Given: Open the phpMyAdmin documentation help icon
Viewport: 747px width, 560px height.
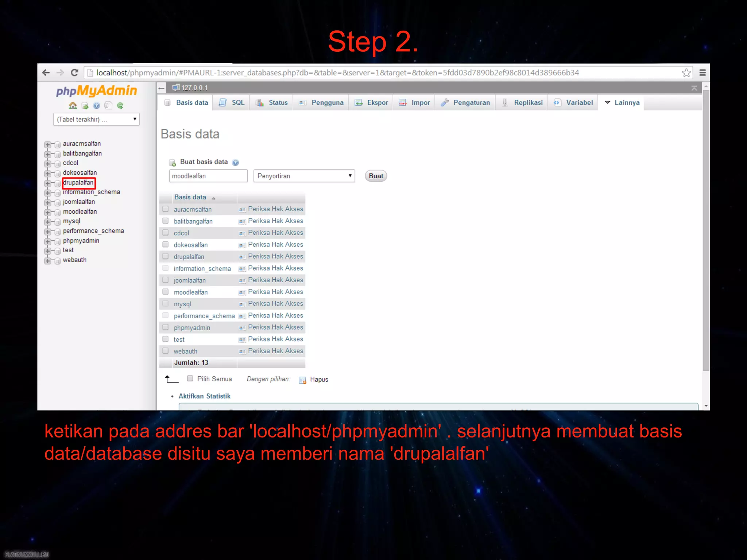Looking at the screenshot, I should tap(96, 106).
